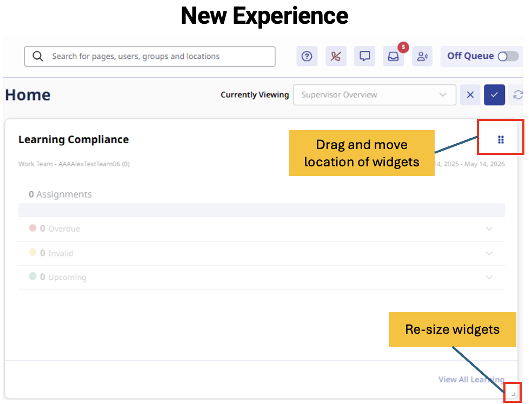Toggle the Off Queue switch
This screenshot has width=532, height=404.
[508, 56]
